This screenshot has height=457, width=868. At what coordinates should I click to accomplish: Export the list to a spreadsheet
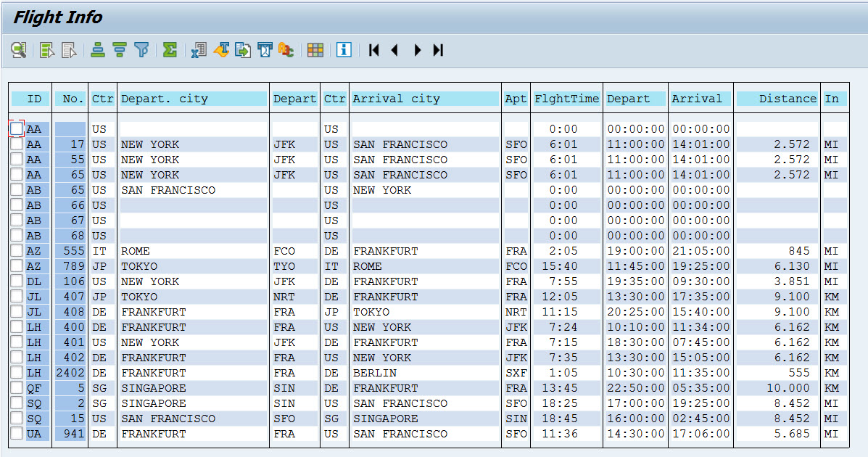[198, 50]
